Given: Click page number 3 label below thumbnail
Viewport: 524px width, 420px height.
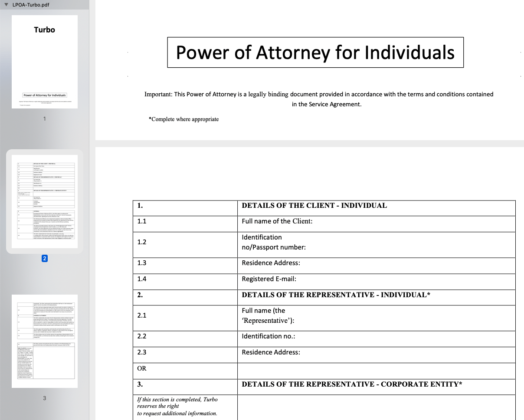Looking at the screenshot, I should (45, 398).
